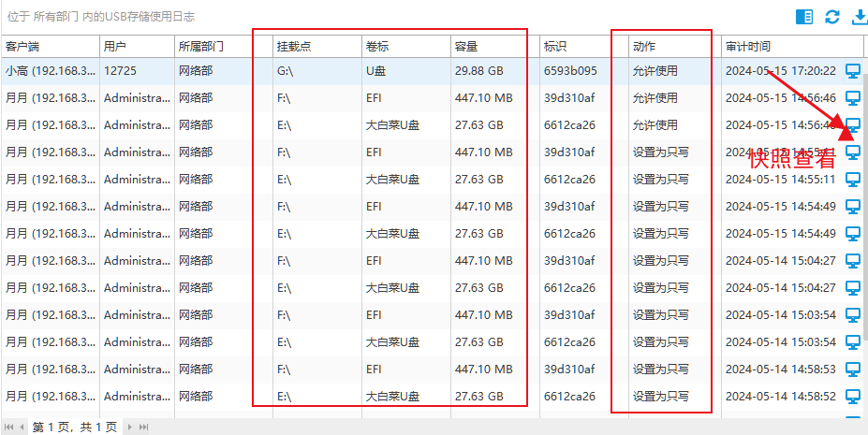Export the log with the download icon
The width and height of the screenshot is (868, 435).
pos(860,17)
